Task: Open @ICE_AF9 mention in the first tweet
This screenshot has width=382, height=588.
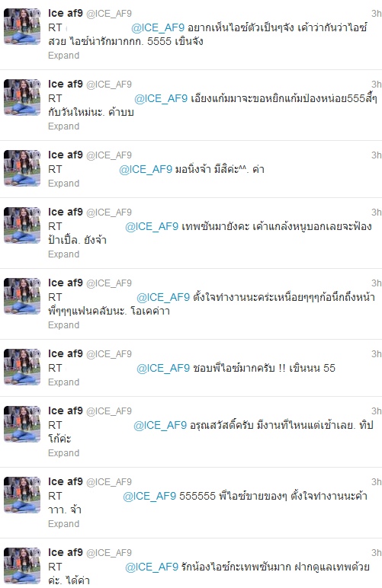Action: pos(158,27)
